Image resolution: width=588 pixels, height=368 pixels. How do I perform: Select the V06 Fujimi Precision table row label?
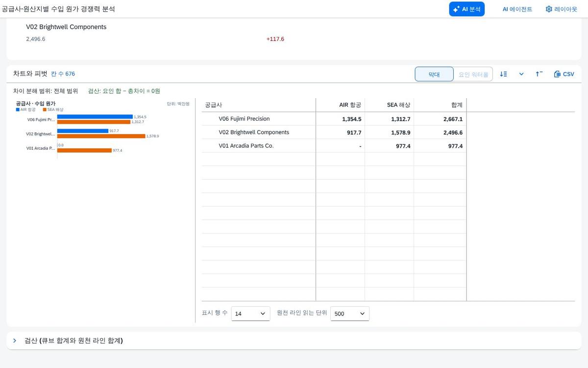tap(244, 119)
